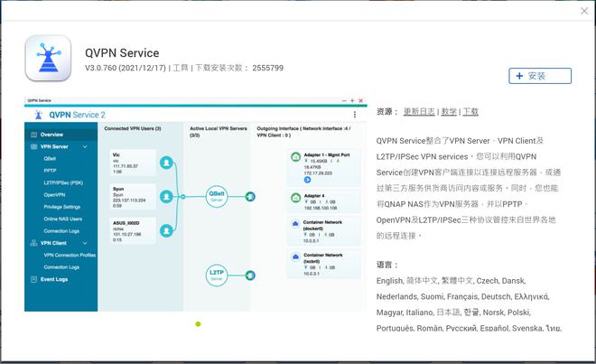The height and width of the screenshot is (364, 596).
Task: Click the interface icon right of QBelt node
Action: tap(250, 197)
